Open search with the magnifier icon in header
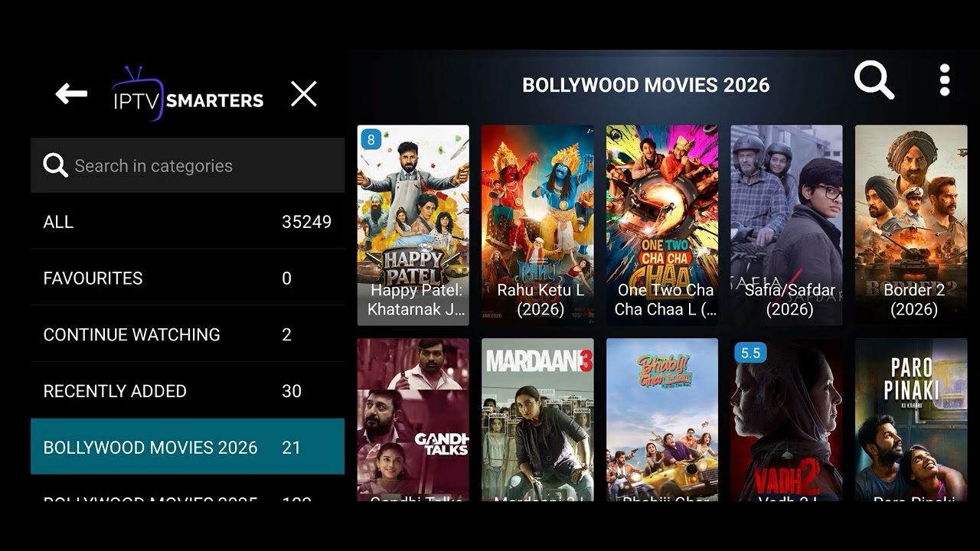Image resolution: width=980 pixels, height=551 pixels. click(x=874, y=80)
